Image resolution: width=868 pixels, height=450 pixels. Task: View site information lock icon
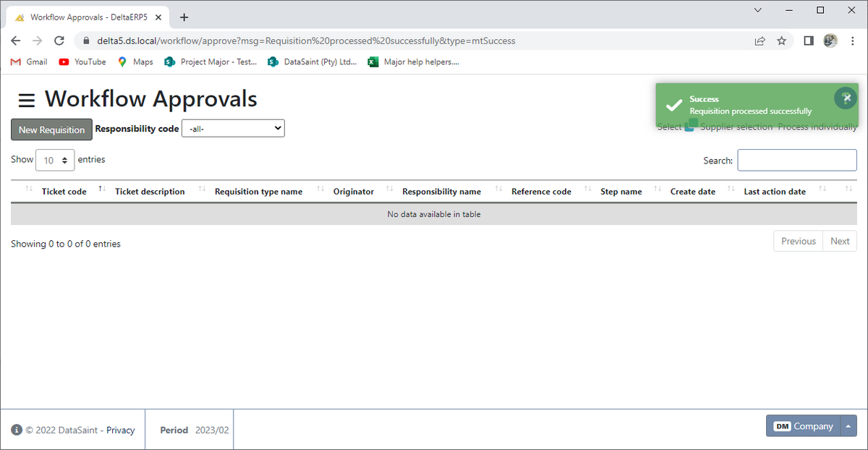click(x=87, y=41)
